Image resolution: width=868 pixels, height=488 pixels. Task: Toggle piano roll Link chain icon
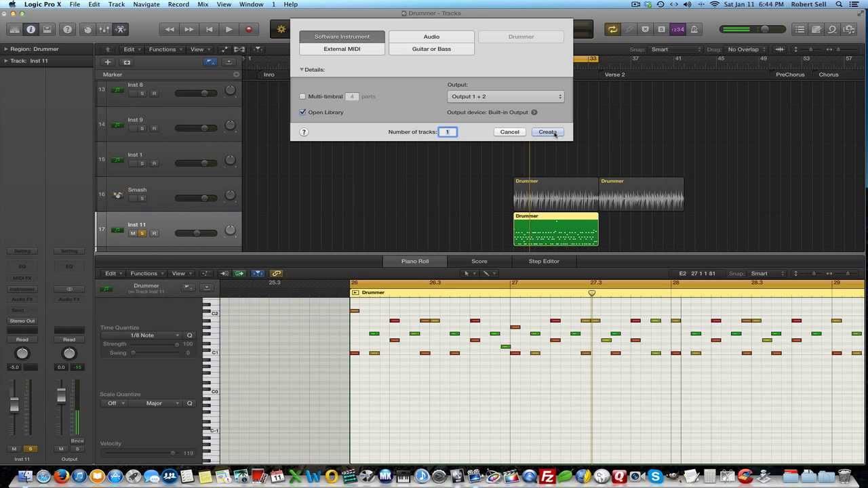(276, 273)
